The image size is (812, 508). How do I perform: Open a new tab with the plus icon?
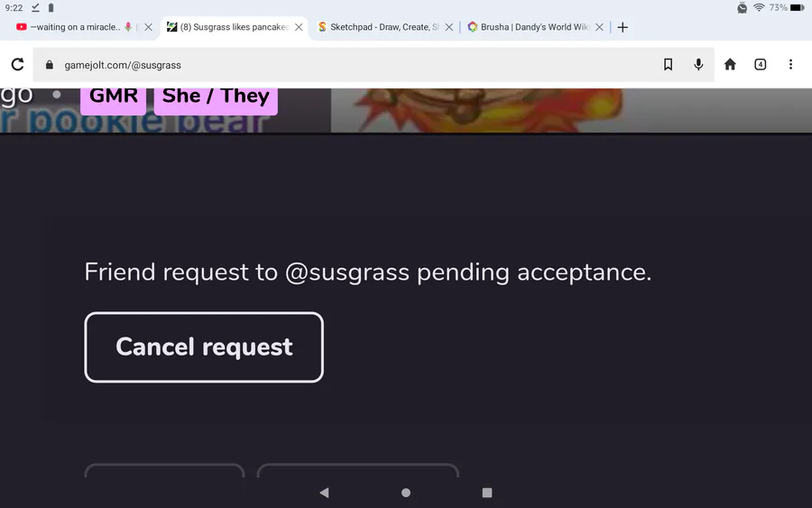[623, 27]
